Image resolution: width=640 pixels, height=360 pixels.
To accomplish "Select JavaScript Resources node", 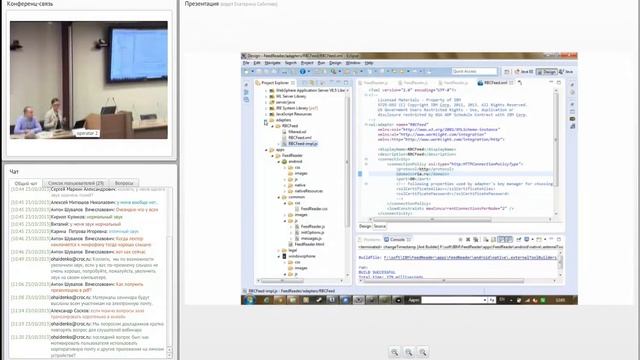I will point(293,114).
